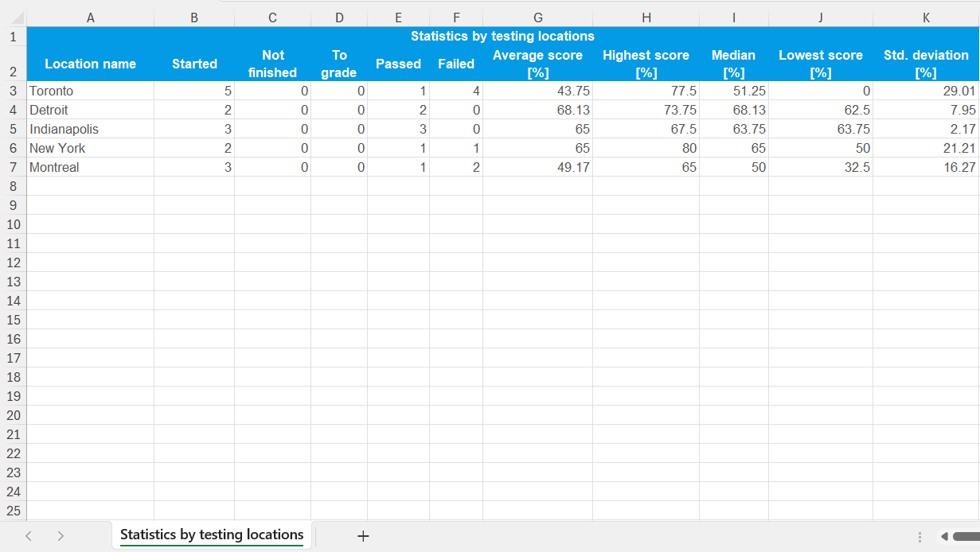Select column H header
This screenshot has height=552, width=980.
[646, 17]
